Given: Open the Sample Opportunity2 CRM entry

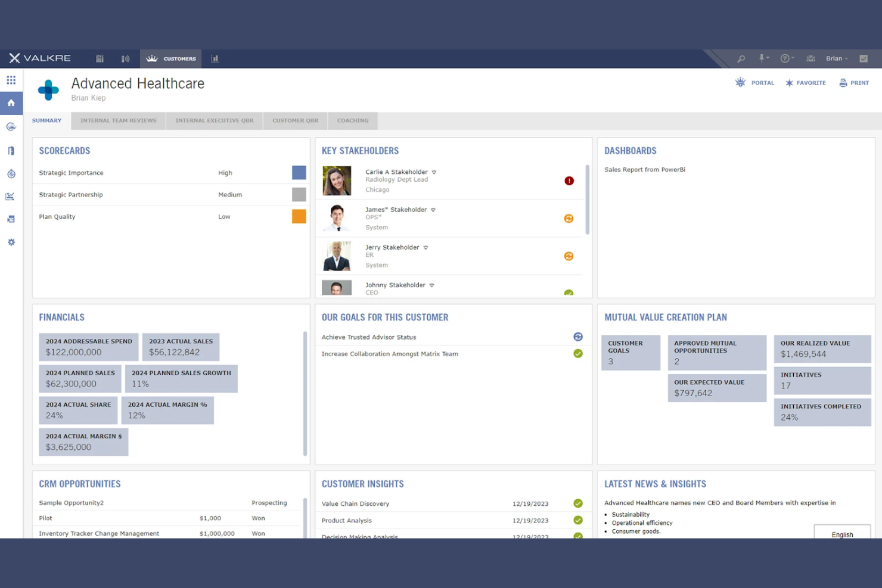Looking at the screenshot, I should click(71, 503).
